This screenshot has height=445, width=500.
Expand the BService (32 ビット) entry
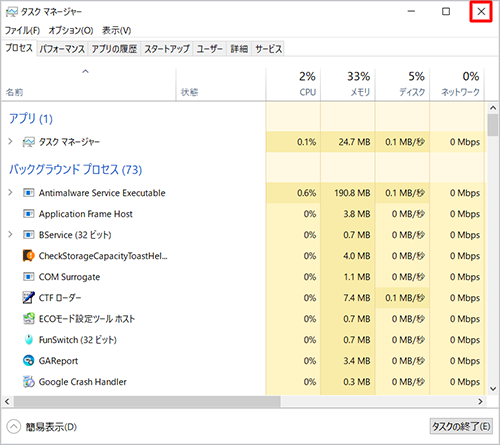pyautogui.click(x=11, y=235)
